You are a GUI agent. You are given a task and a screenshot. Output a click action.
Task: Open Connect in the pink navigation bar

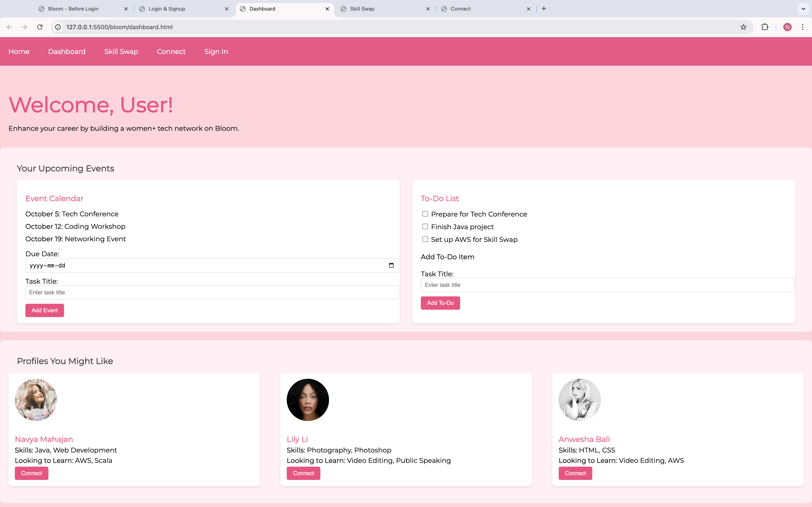point(171,52)
